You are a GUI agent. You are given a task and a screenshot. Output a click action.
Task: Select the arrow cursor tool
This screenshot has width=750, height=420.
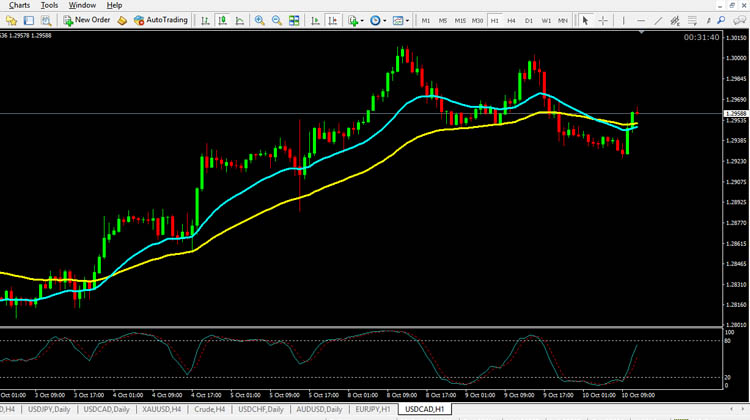[x=585, y=21]
